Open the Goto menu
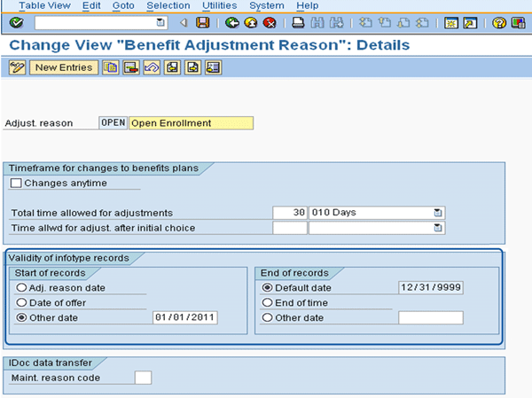532x398 pixels. 124,5
